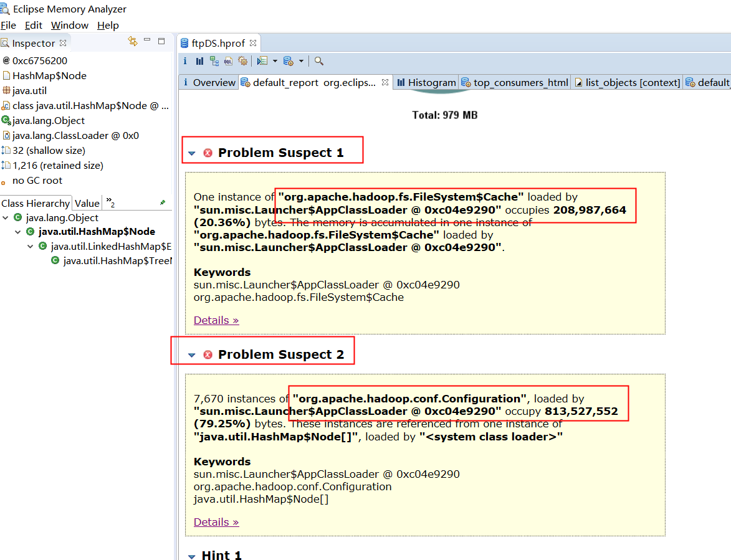
Task: Open the Window menu
Action: coord(69,25)
